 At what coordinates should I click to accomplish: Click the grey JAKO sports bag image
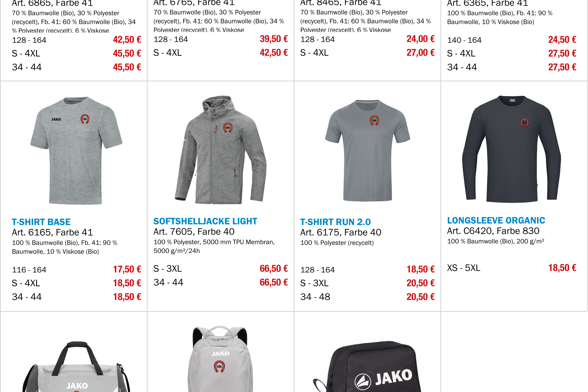click(x=76, y=367)
